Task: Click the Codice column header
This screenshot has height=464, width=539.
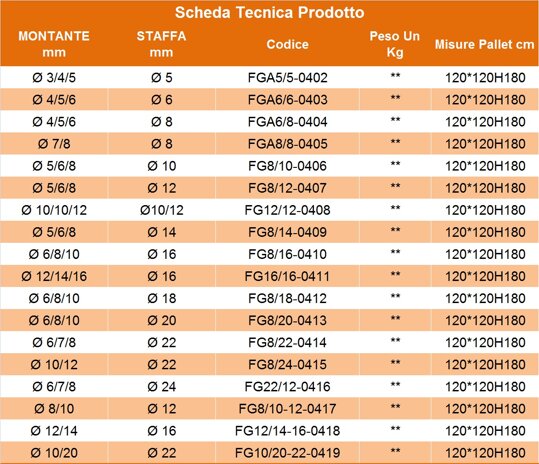Action: coord(287,44)
